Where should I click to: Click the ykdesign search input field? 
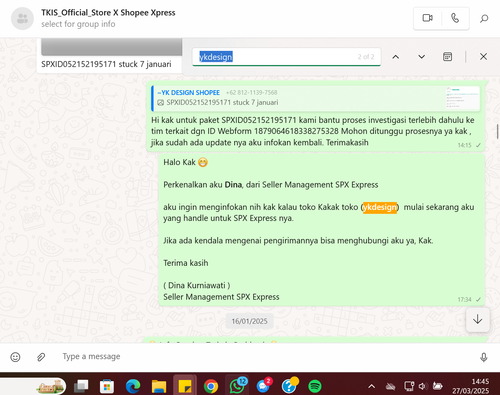point(286,57)
